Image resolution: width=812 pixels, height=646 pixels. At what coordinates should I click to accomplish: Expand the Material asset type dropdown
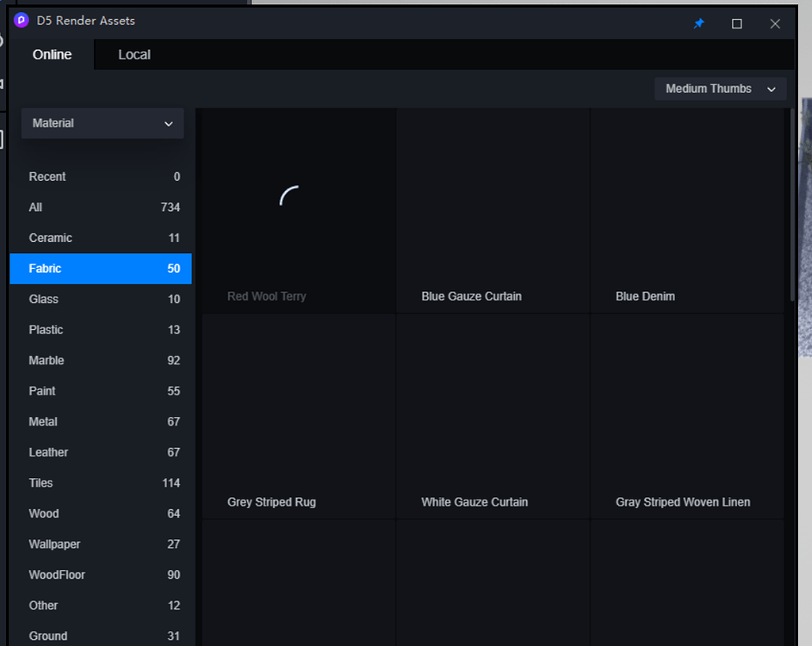102,123
